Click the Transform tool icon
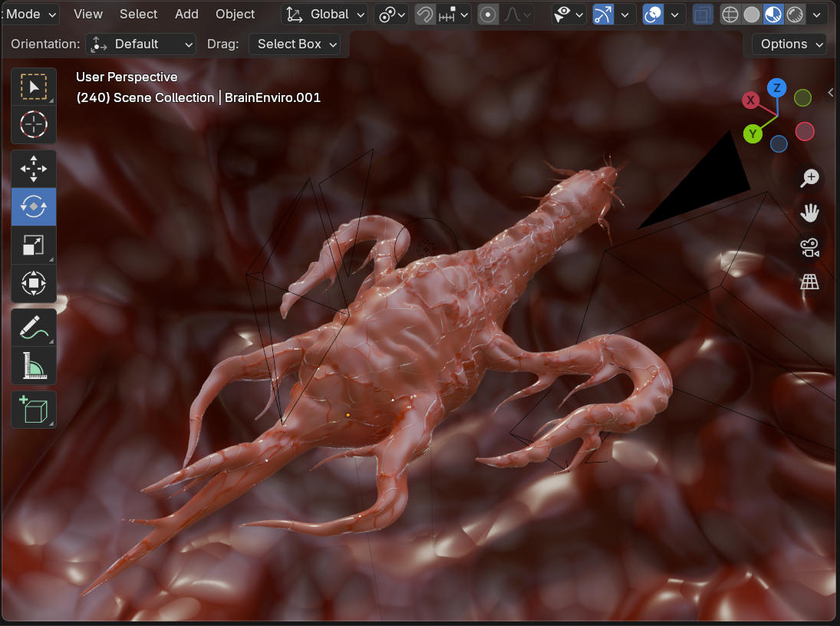 34,283
